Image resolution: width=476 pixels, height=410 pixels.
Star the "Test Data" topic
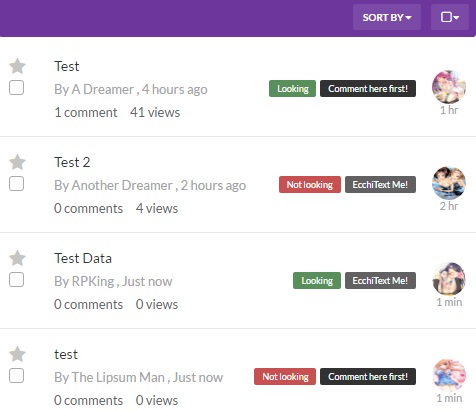tap(17, 258)
